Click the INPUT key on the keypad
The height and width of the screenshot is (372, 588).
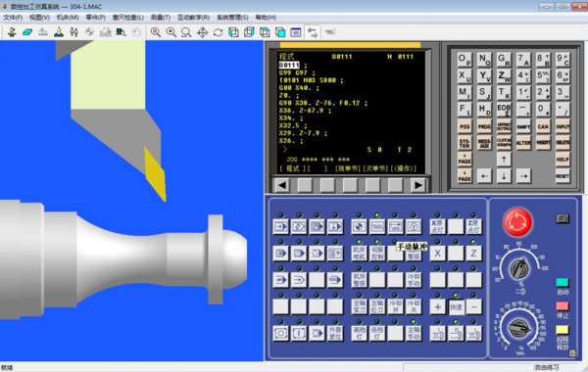pyautogui.click(x=563, y=126)
